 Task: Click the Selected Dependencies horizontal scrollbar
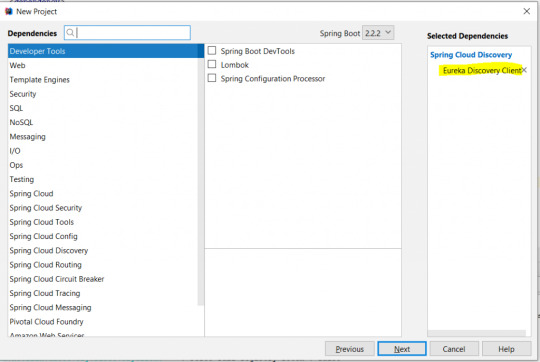pyautogui.click(x=477, y=333)
